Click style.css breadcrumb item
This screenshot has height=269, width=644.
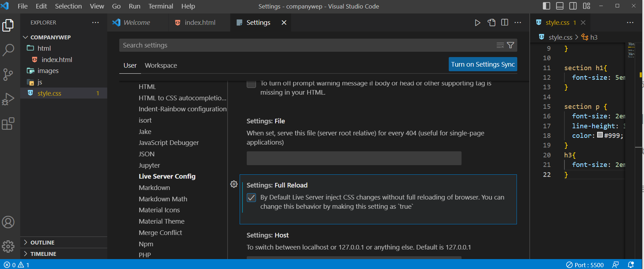[x=556, y=37]
